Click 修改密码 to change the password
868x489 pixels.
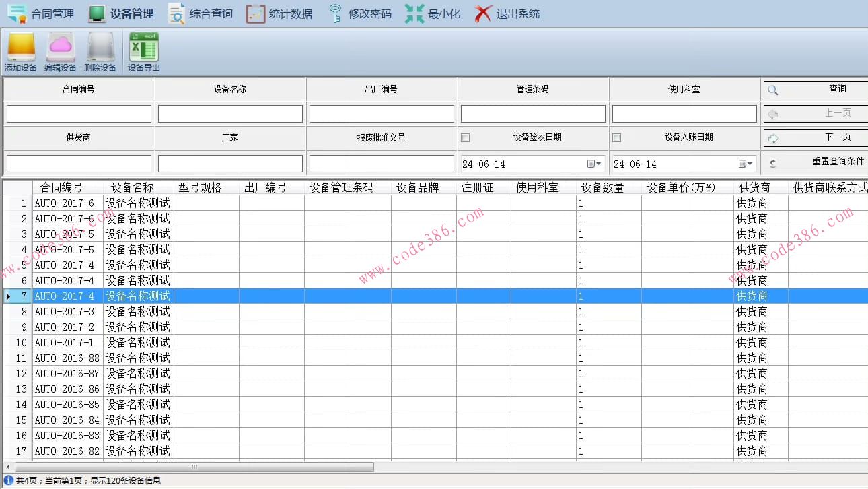click(359, 13)
